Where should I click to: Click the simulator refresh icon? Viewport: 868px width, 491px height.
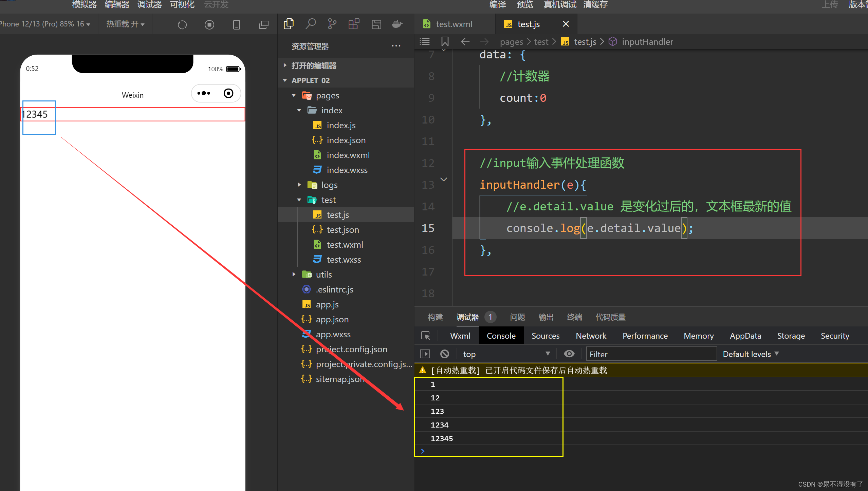(182, 25)
